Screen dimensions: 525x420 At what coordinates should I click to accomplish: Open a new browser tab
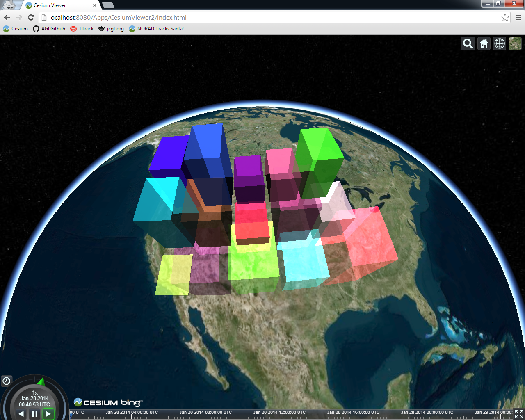coord(108,5)
